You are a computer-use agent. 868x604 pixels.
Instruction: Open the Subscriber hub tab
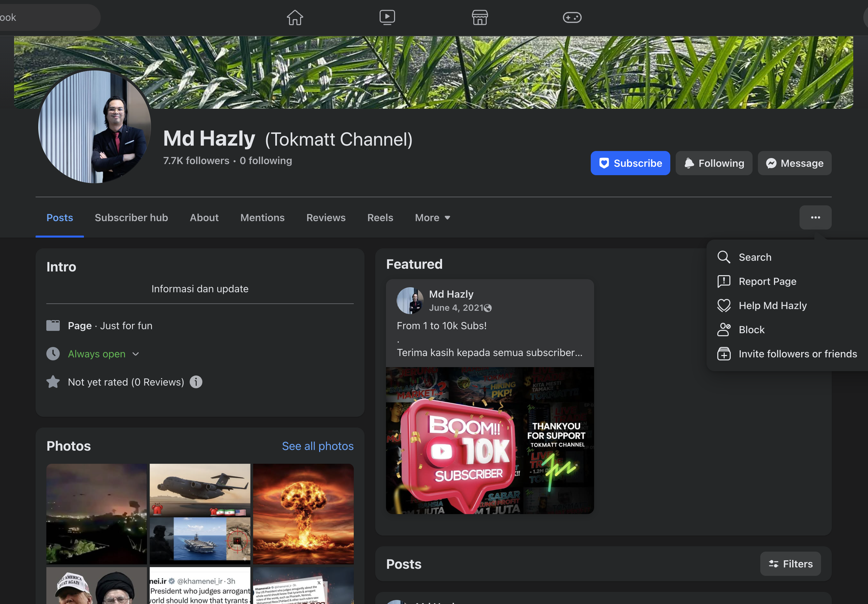coord(131,218)
